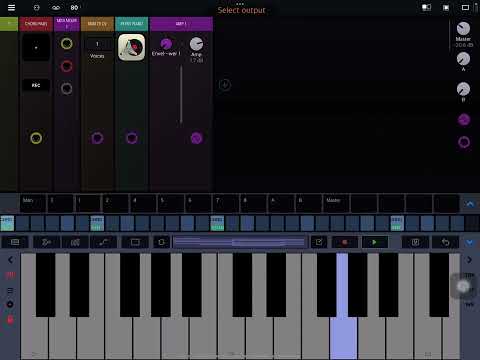
Task: Select the purple Amp module header
Action: tap(181, 24)
